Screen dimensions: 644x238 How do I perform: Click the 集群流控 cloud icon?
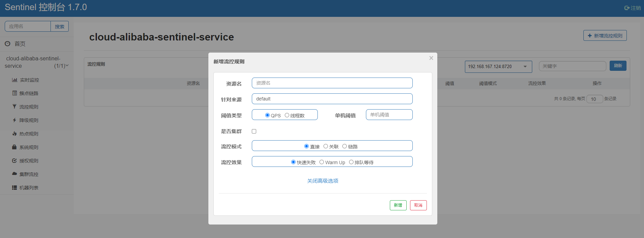14,174
